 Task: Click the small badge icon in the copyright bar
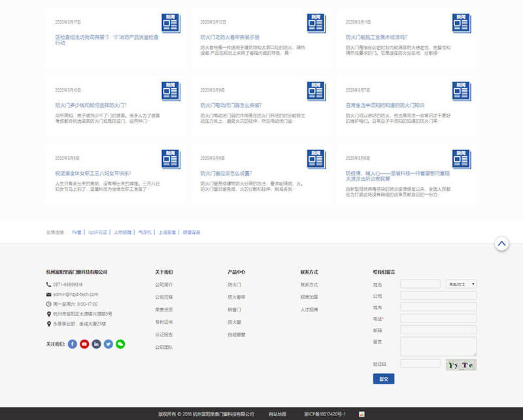(362, 414)
